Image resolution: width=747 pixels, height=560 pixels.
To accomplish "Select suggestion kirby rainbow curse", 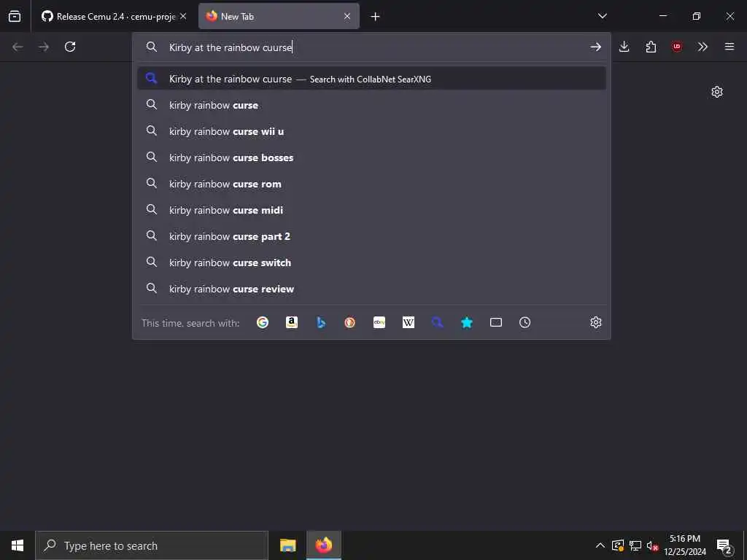I will point(371,105).
